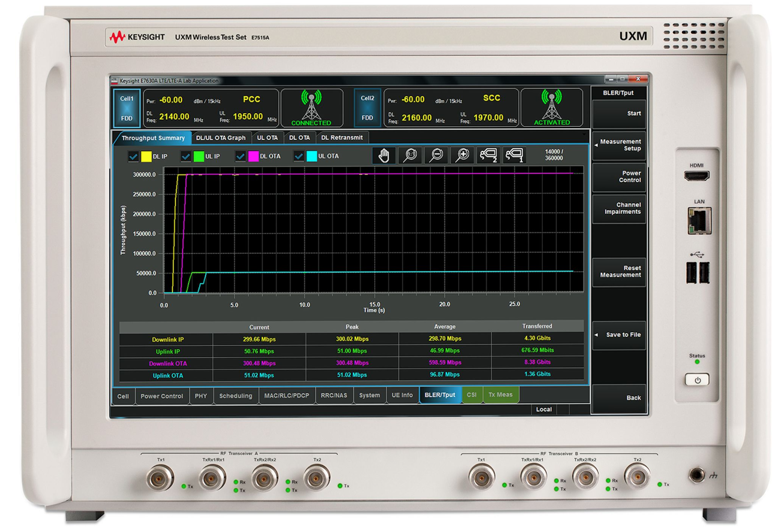Toggle the UL IP trace checkbox
This screenshot has height=531, width=778.
click(x=185, y=156)
